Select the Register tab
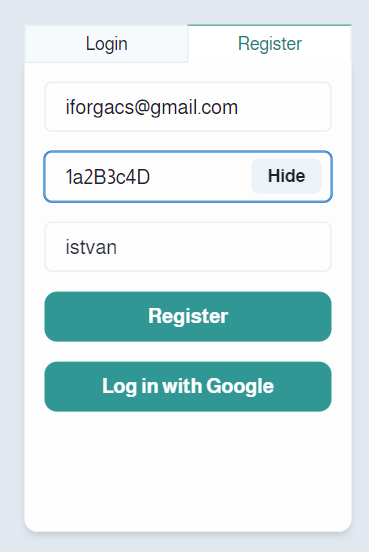The height and width of the screenshot is (552, 369). (270, 44)
